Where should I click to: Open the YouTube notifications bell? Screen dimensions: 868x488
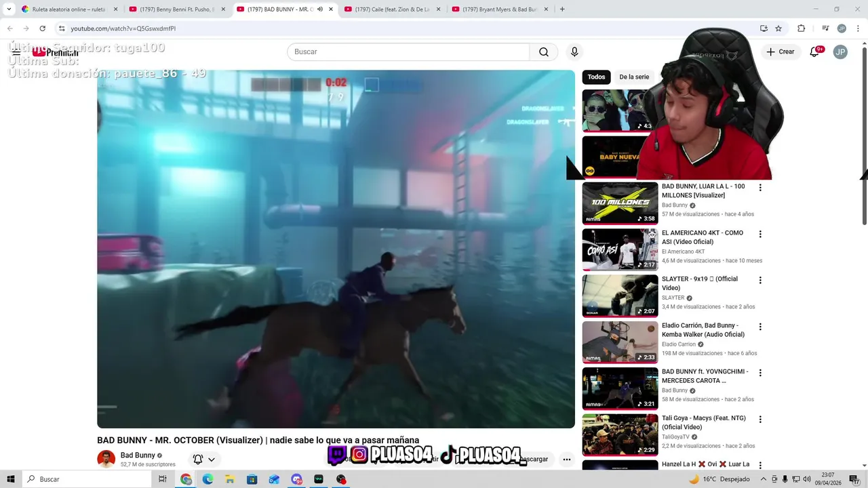(x=815, y=52)
